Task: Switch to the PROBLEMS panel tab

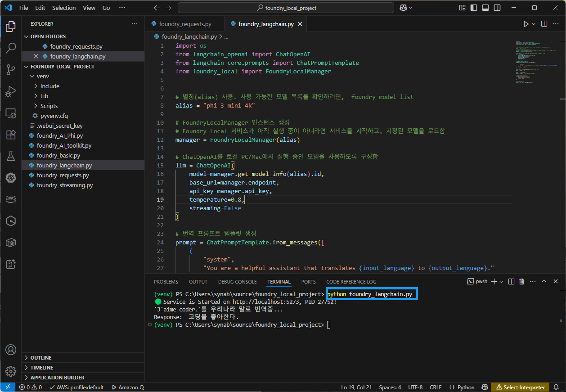Action: (x=166, y=282)
